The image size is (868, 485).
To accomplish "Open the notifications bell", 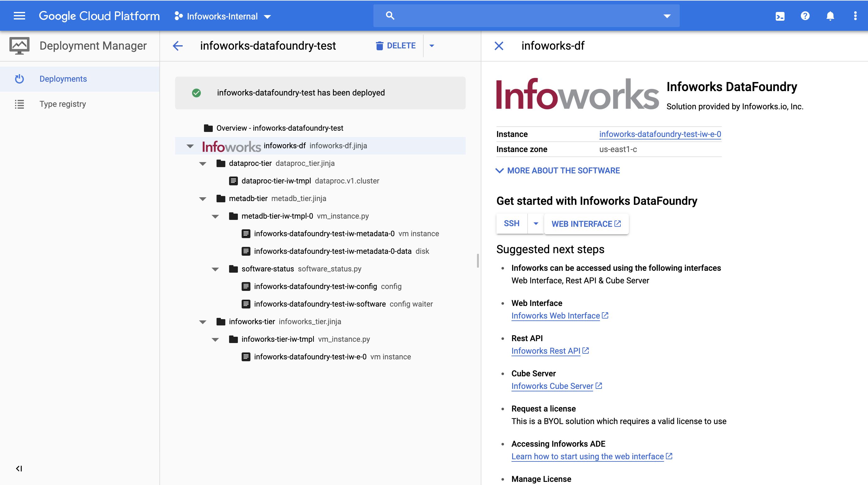I will [x=830, y=16].
